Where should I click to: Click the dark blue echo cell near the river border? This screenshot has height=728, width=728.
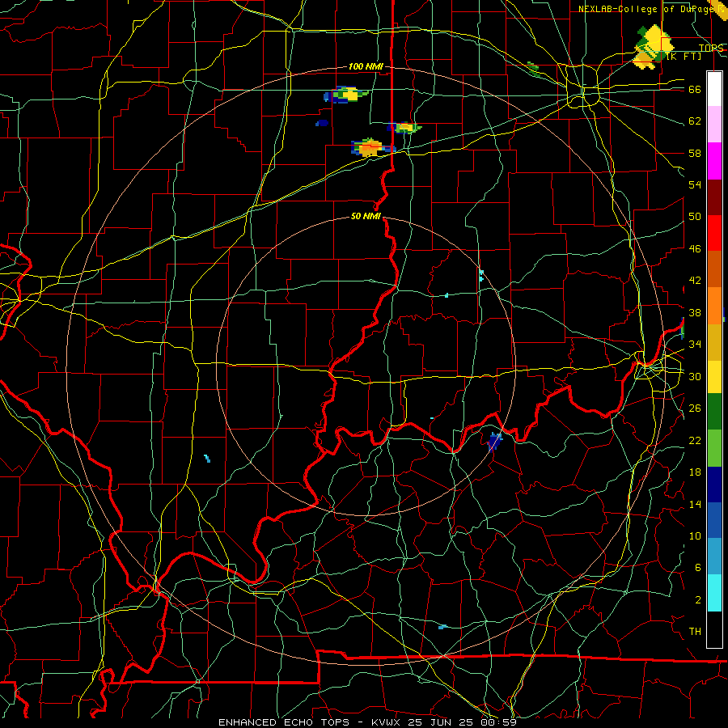[494, 441]
